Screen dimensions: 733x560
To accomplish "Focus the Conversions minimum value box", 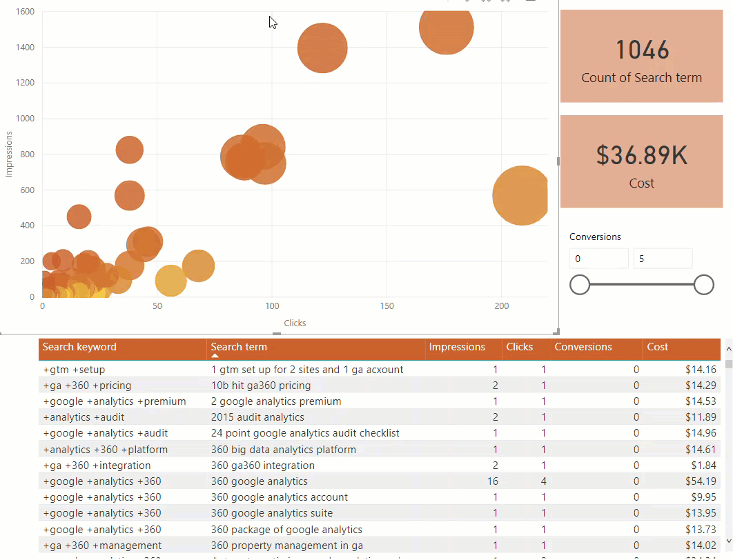I will click(598, 259).
